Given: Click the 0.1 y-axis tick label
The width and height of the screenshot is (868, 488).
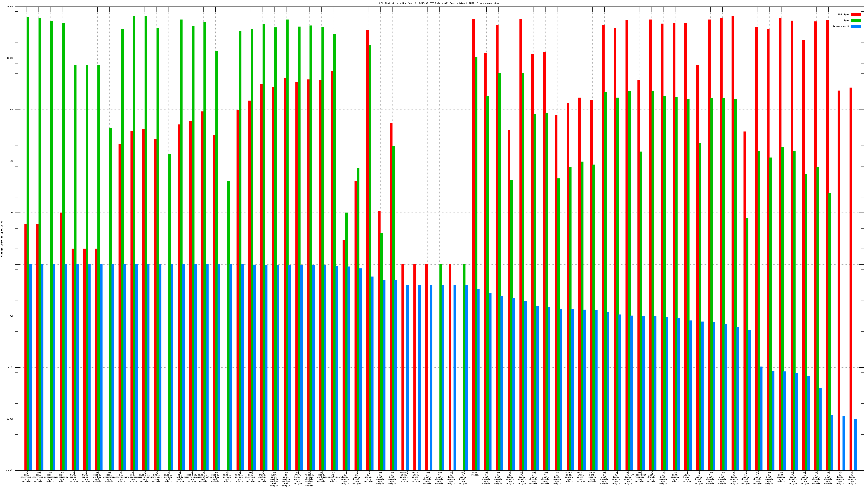Looking at the screenshot, I should tap(12, 316).
